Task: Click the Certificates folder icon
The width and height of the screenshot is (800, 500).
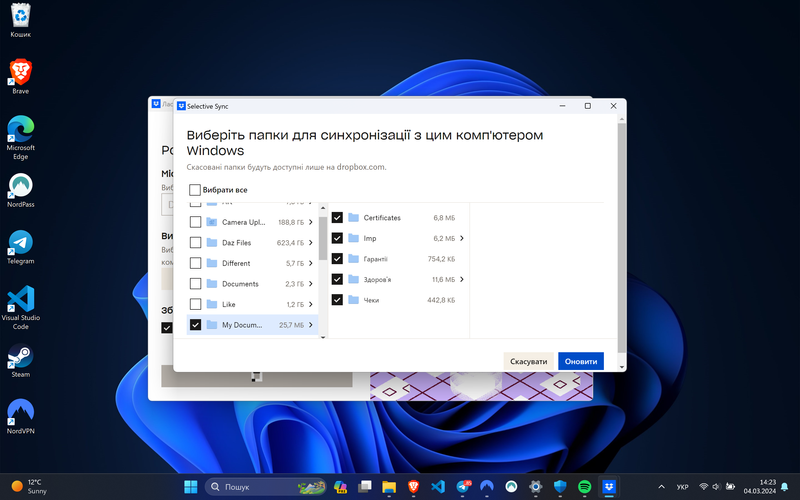Action: 354,217
